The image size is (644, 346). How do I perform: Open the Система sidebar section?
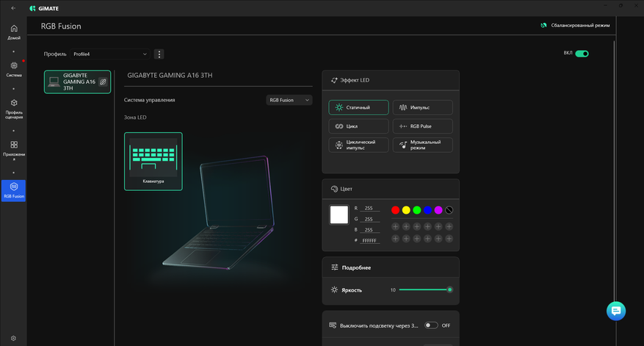click(14, 69)
